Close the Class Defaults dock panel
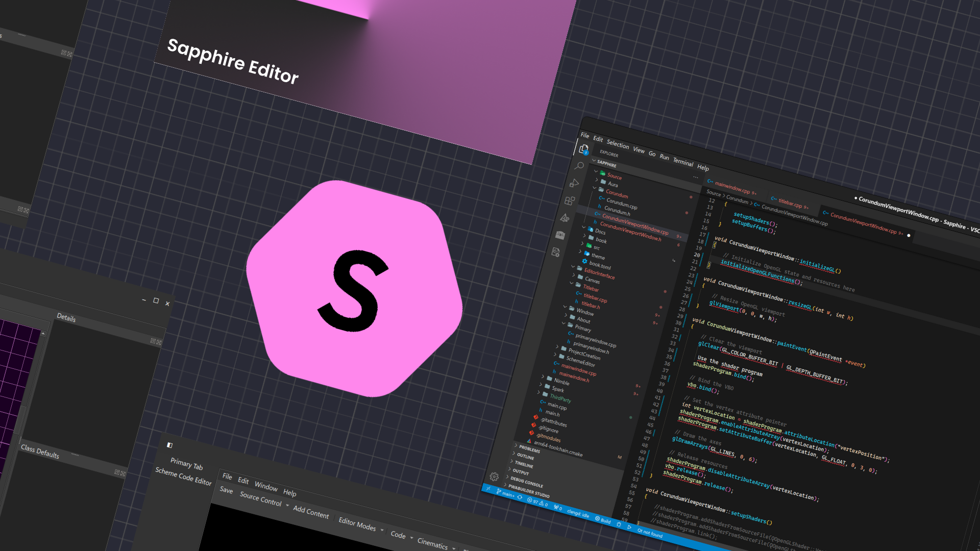The width and height of the screenshot is (980, 551). pos(123,474)
